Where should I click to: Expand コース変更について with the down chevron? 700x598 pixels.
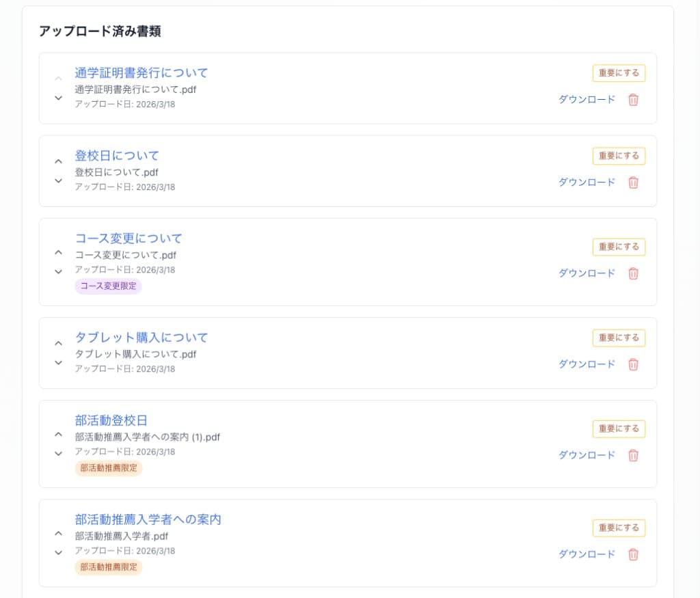coord(58,271)
